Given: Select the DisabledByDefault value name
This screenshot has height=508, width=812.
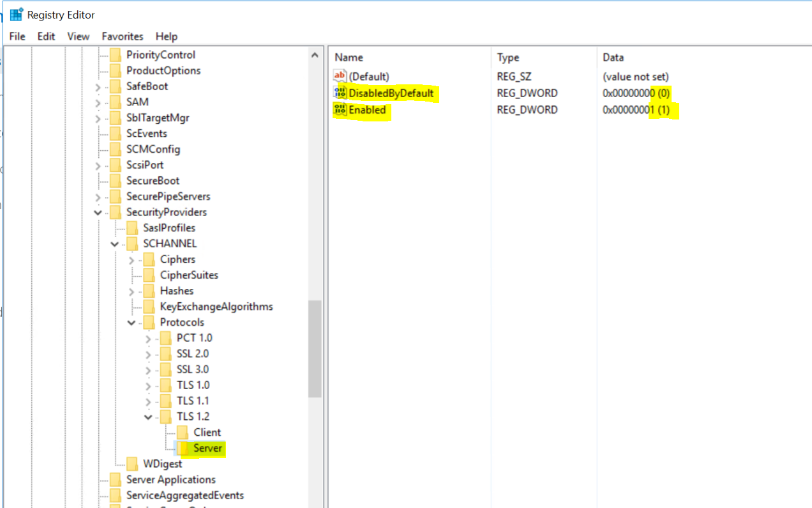Looking at the screenshot, I should coord(391,93).
